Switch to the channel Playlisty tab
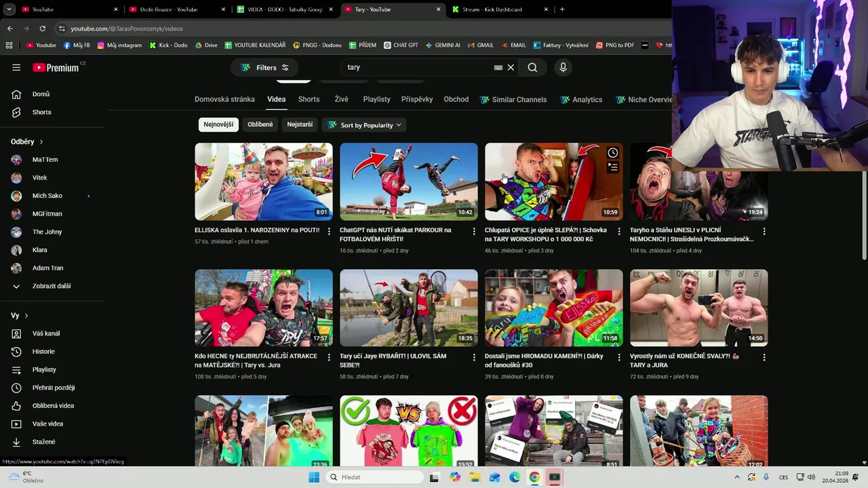Image resolution: width=868 pixels, height=488 pixels. (x=376, y=99)
